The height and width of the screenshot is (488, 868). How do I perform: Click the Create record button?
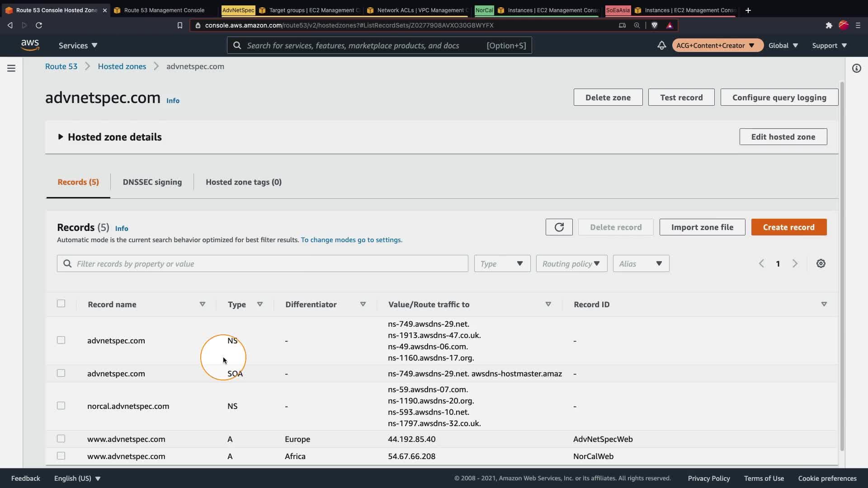point(788,227)
